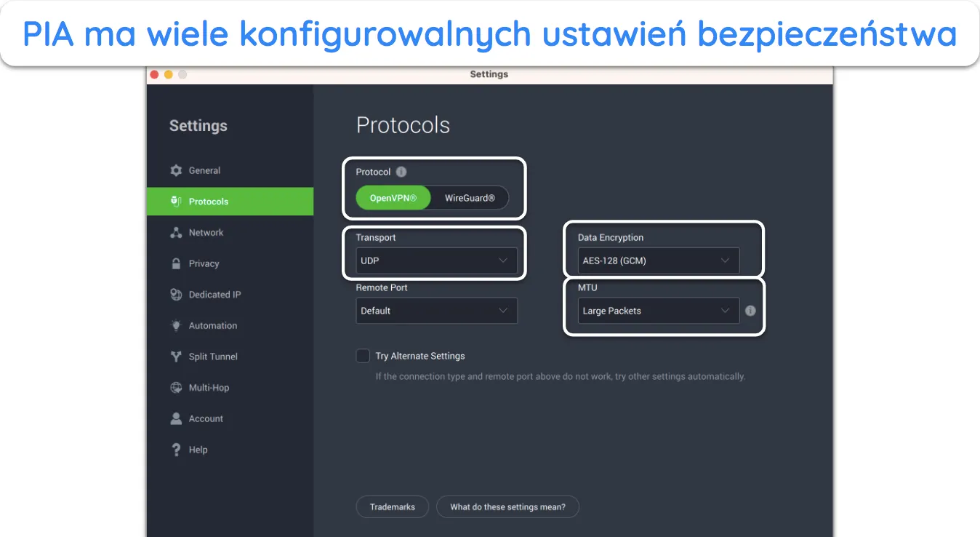Click the Try Alternate Settings label

(x=420, y=356)
